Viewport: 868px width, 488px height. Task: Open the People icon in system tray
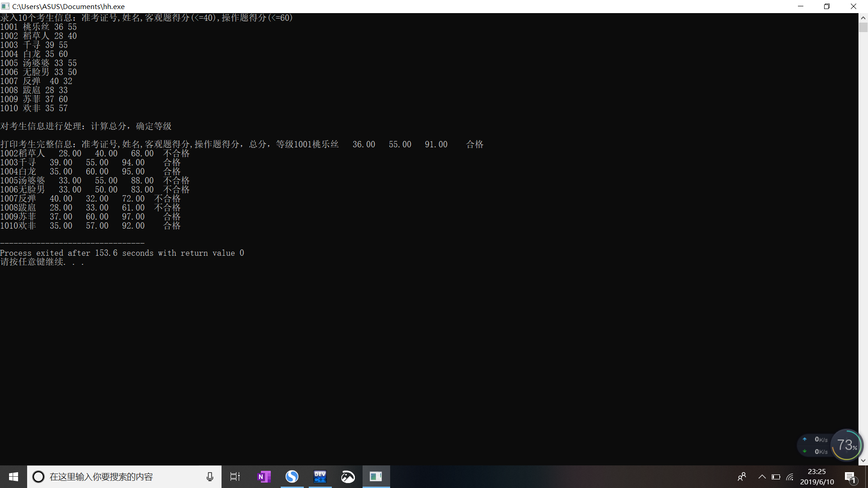pos(742,477)
